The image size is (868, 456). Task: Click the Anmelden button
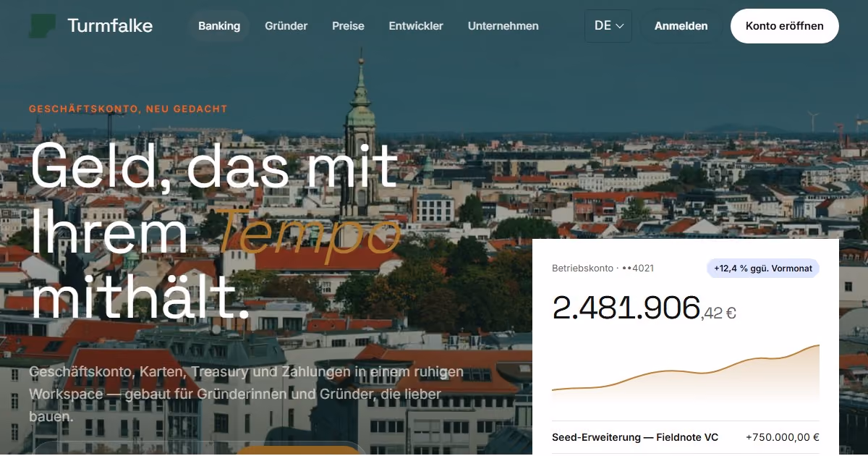681,26
